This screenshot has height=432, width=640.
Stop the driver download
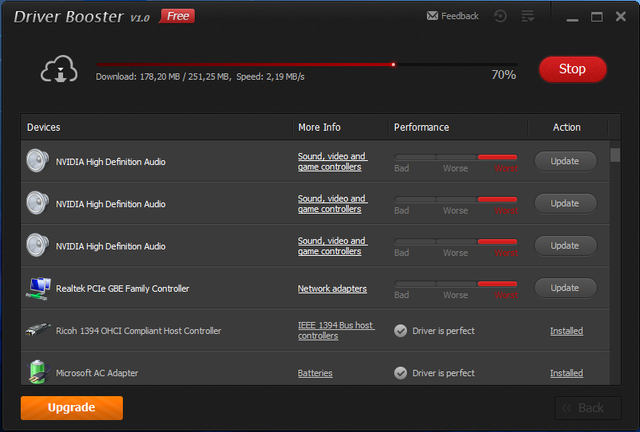572,69
